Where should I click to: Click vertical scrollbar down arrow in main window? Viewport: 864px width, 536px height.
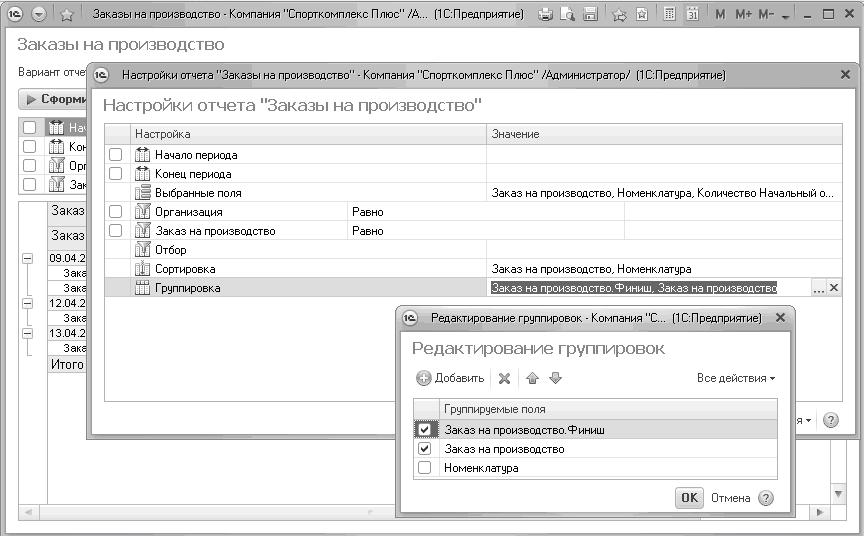click(x=838, y=494)
